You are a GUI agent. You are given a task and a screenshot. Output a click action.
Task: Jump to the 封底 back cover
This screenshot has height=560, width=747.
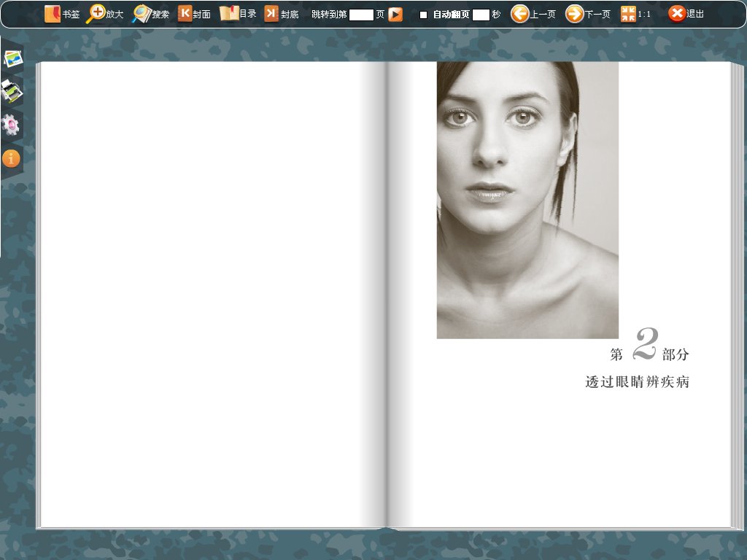(x=281, y=14)
